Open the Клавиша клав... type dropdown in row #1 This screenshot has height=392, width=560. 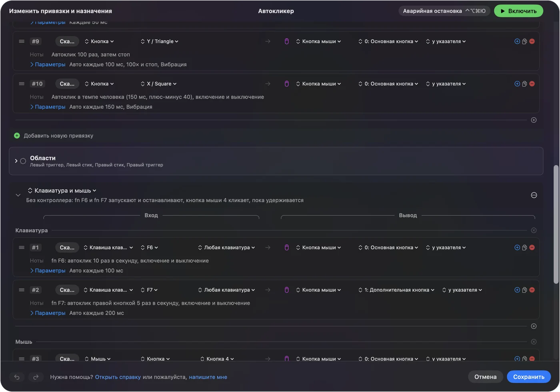(108, 248)
